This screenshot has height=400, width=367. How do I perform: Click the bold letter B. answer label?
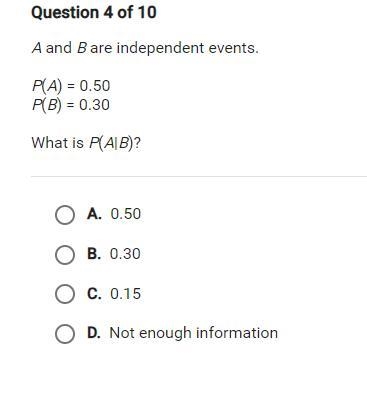(94, 254)
